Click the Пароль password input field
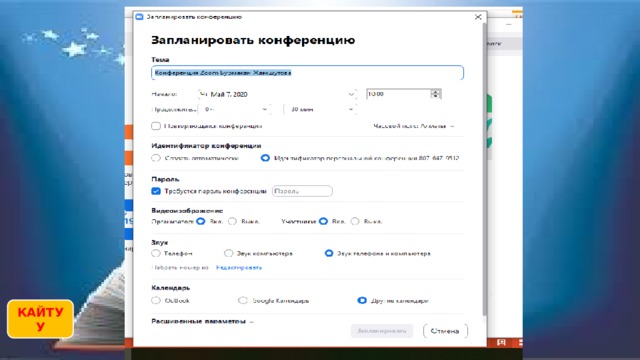The width and height of the screenshot is (640, 360). (x=302, y=191)
